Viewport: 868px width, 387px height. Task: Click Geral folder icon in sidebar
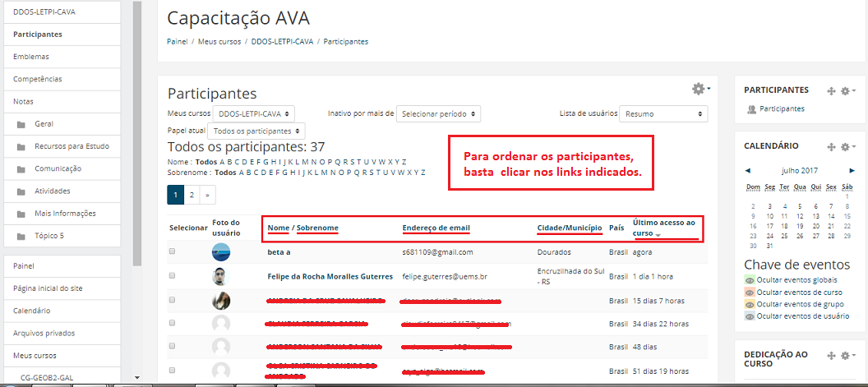click(21, 125)
